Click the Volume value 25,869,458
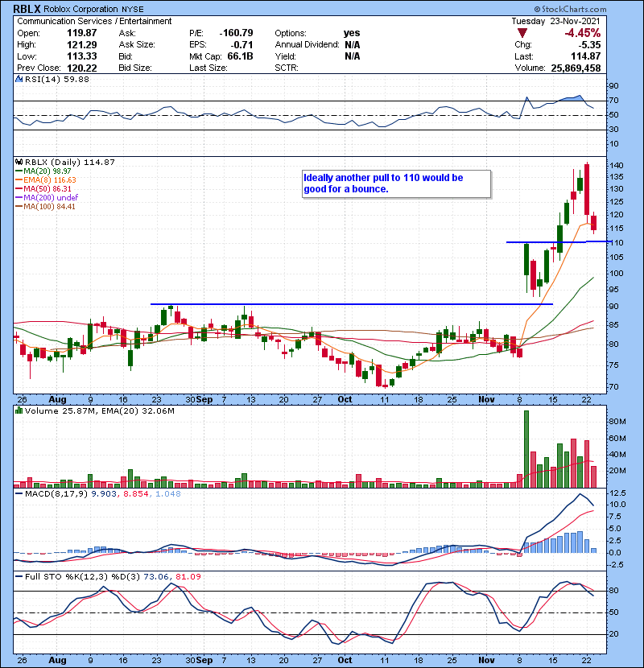644x668 pixels. (576, 68)
